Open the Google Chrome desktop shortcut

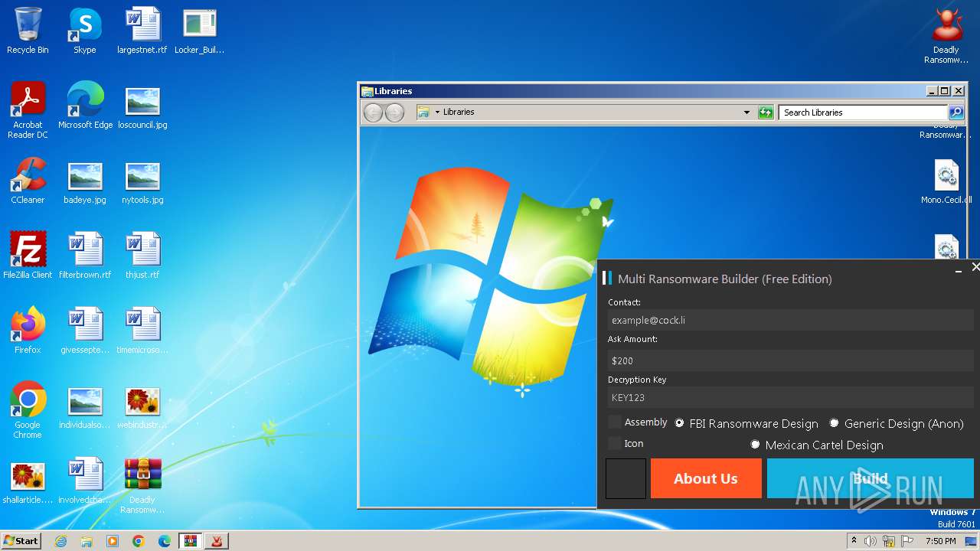28,410
